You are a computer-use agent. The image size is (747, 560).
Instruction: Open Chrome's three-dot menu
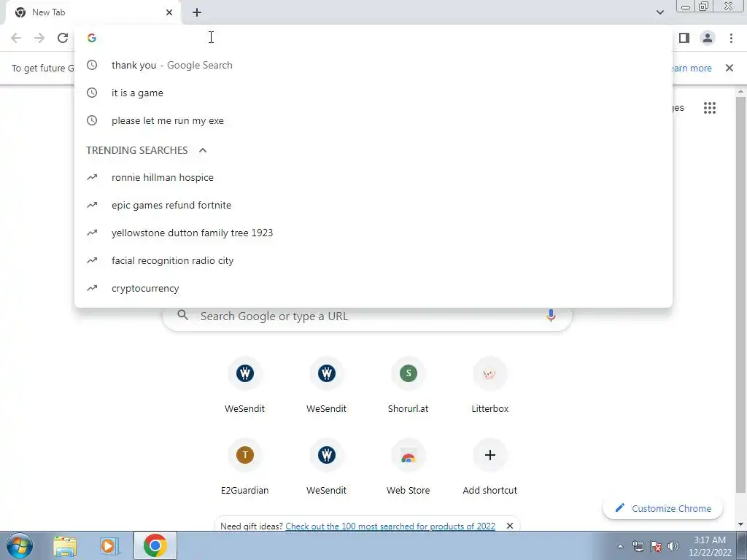(731, 38)
